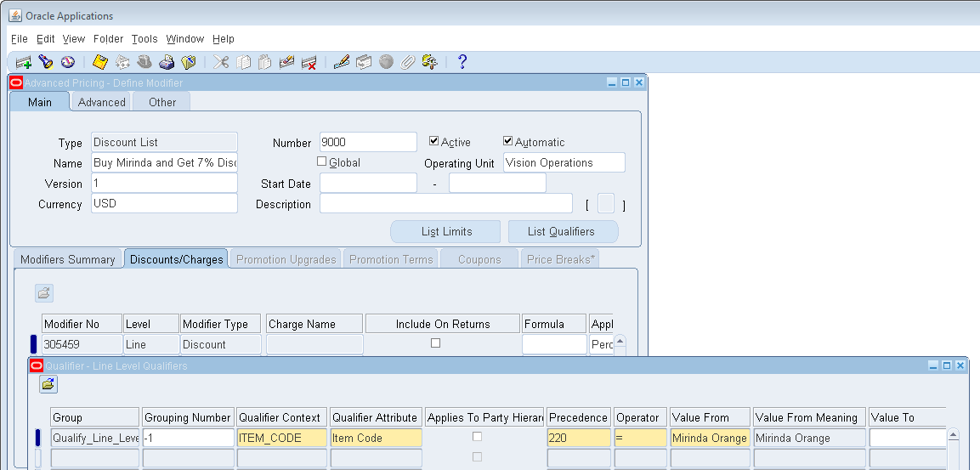This screenshot has height=470, width=980.
Task: Click the List Limits button
Action: (x=445, y=231)
